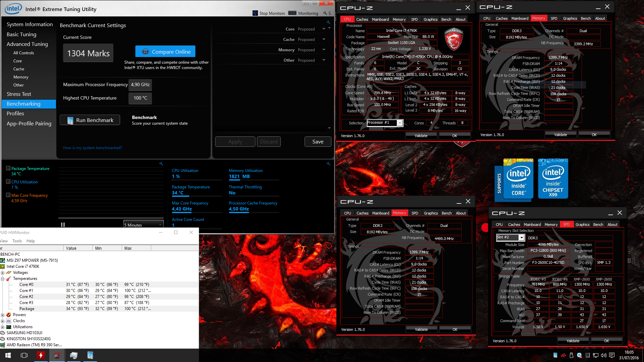Expand the Memory proposed settings section
Image resolution: width=644 pixels, height=362 pixels.
[324, 50]
